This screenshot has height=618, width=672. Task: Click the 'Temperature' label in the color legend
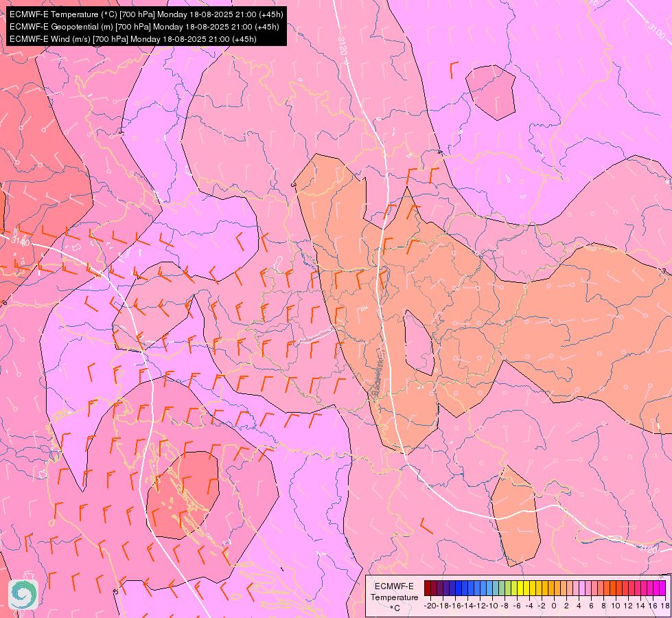(x=394, y=597)
